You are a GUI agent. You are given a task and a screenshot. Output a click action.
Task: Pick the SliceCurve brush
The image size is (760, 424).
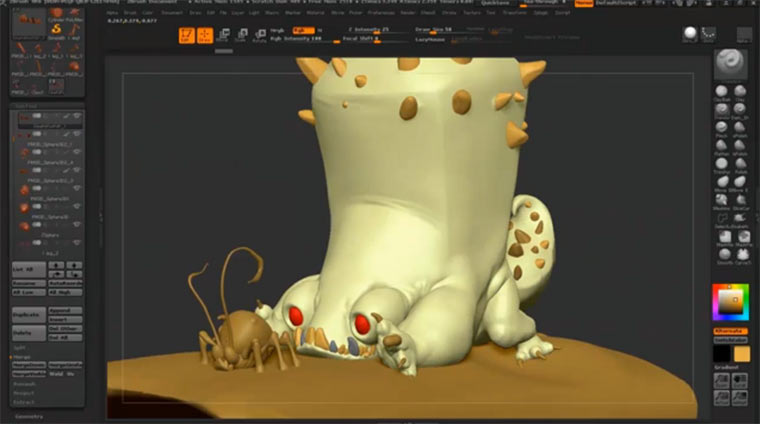pos(740,201)
